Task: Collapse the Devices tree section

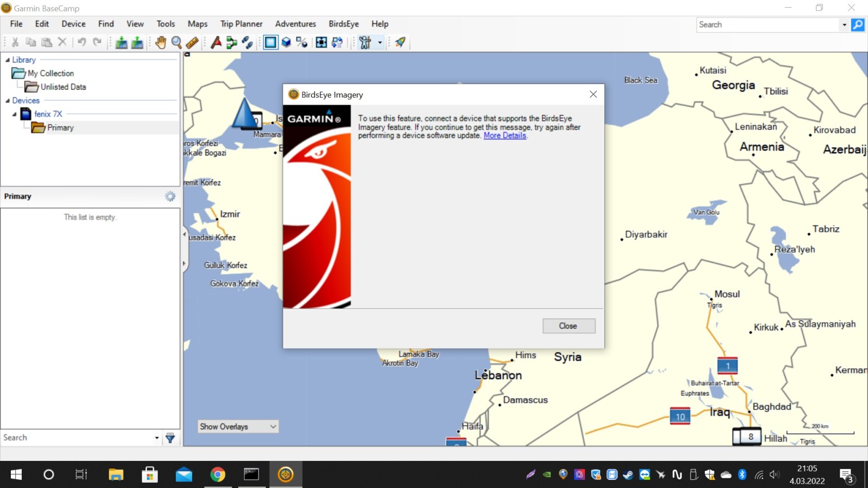Action: (x=8, y=100)
